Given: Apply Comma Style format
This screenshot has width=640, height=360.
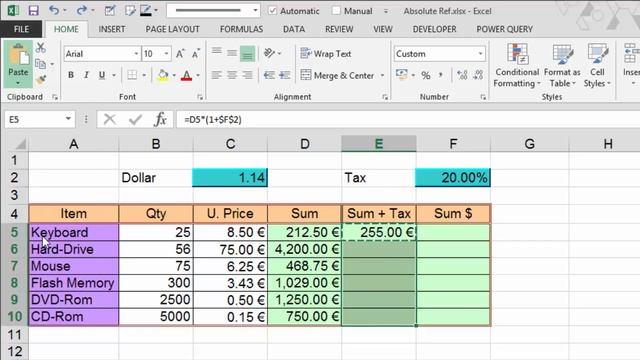Looking at the screenshot, I should coord(440,75).
